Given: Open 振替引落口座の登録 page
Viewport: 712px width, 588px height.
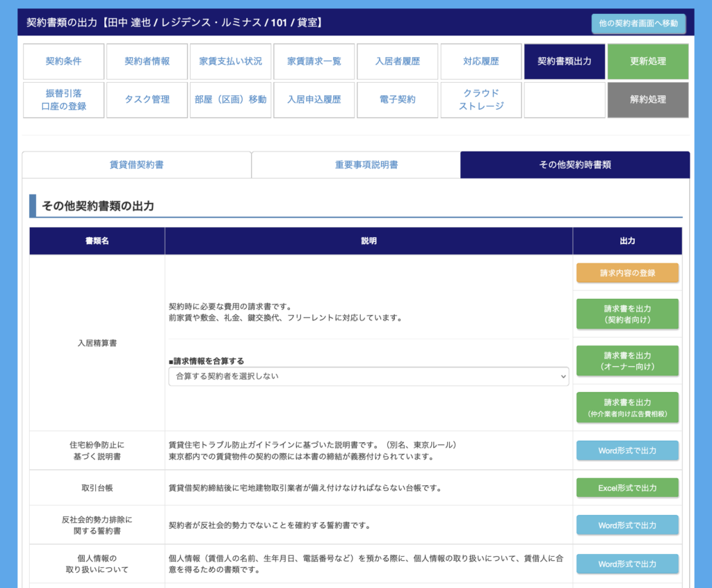Looking at the screenshot, I should (x=63, y=99).
